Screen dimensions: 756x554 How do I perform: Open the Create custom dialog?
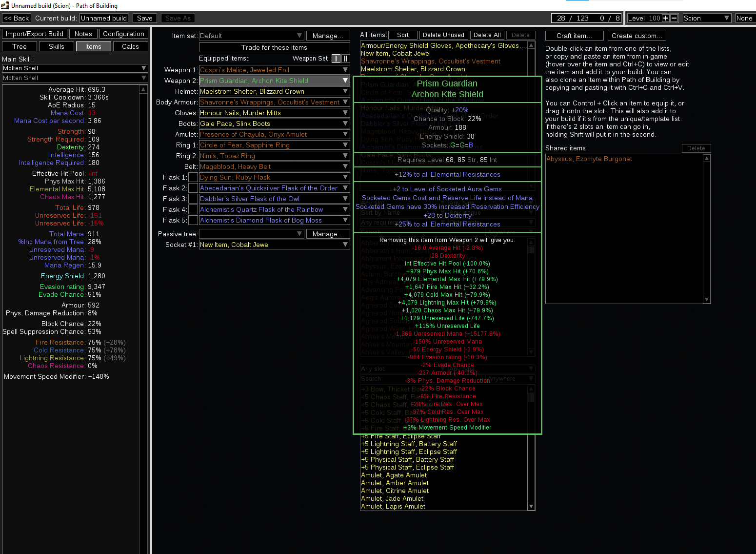pos(637,36)
